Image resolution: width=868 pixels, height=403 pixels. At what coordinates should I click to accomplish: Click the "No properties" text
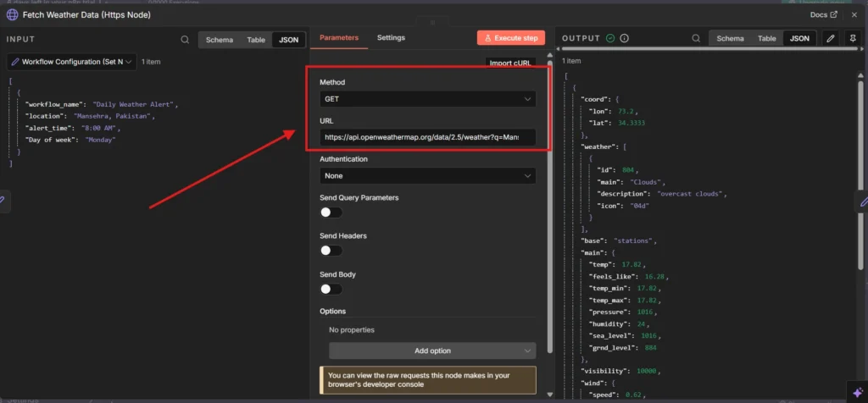(352, 330)
